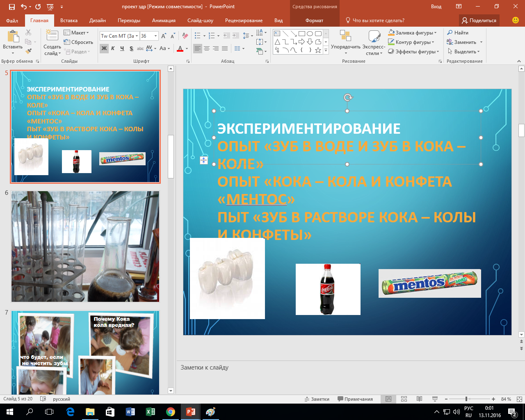Start slideshow from the status bar icon
Image resolution: width=525 pixels, height=420 pixels.
click(x=435, y=399)
